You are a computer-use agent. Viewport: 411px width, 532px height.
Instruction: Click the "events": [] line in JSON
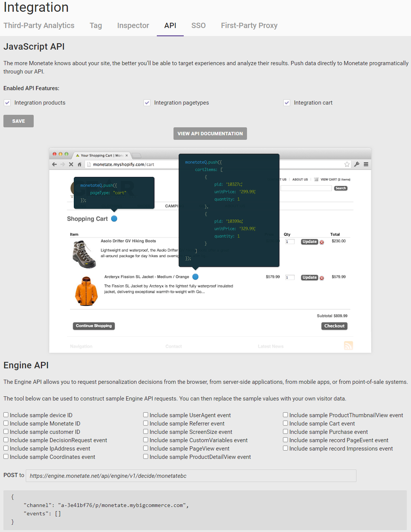tap(42, 513)
